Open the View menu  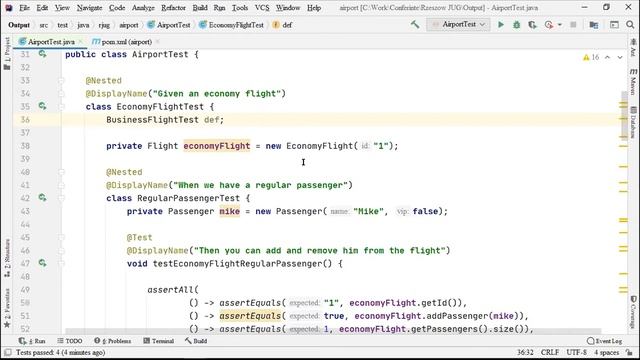pos(62,8)
